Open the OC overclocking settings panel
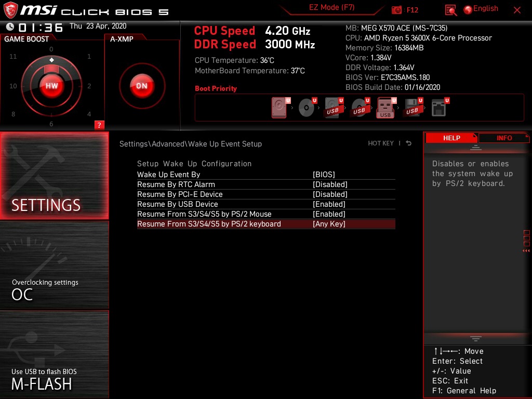This screenshot has width=532, height=399. pyautogui.click(x=54, y=265)
